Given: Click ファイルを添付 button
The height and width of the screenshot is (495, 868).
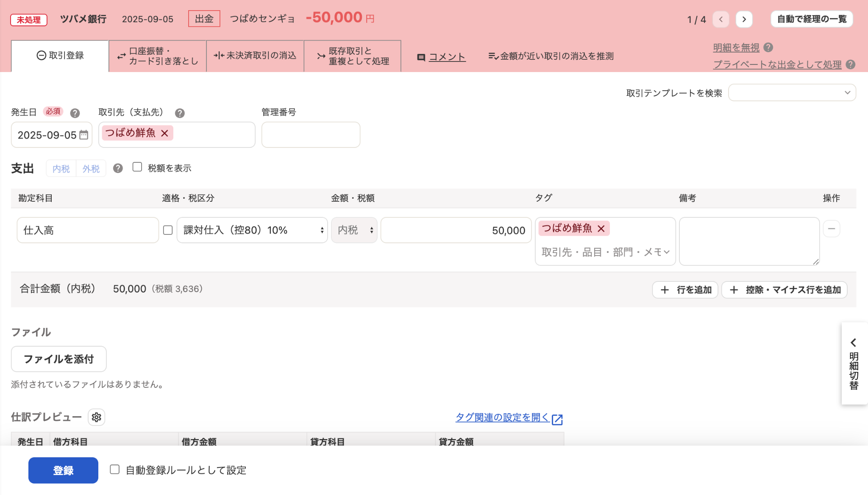Looking at the screenshot, I should pos(58,359).
